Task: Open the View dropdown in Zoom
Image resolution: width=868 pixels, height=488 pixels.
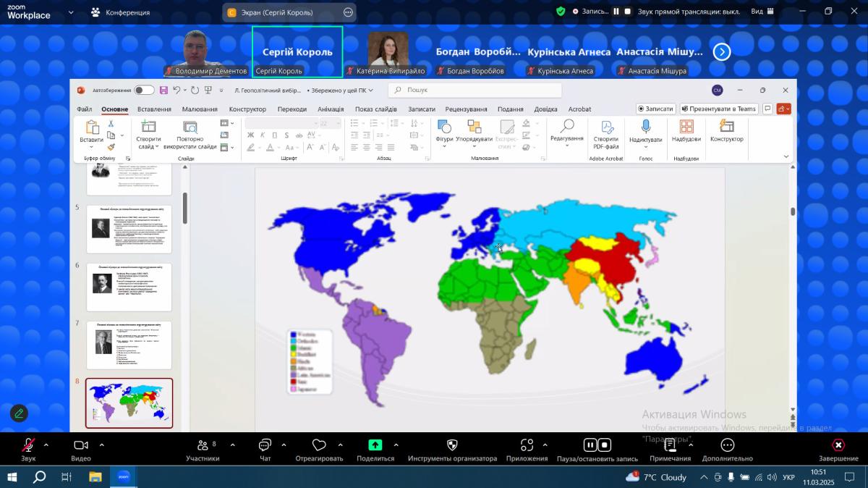Action: pos(761,12)
